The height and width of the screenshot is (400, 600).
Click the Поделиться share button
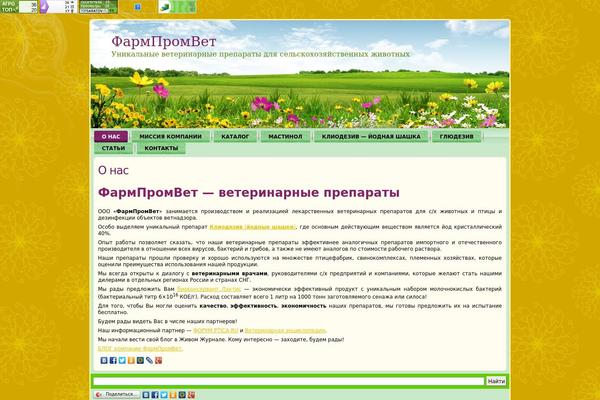pyautogui.click(x=117, y=395)
